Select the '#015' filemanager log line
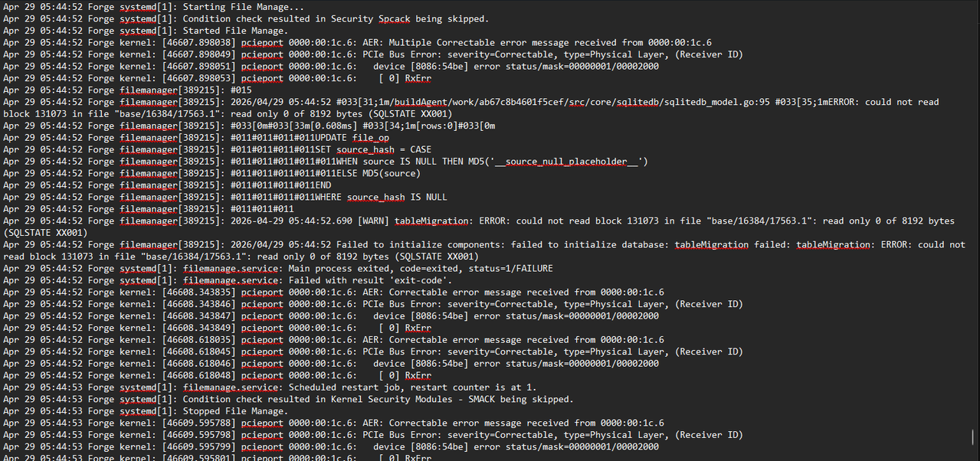The height and width of the screenshot is (461, 980). 241,90
